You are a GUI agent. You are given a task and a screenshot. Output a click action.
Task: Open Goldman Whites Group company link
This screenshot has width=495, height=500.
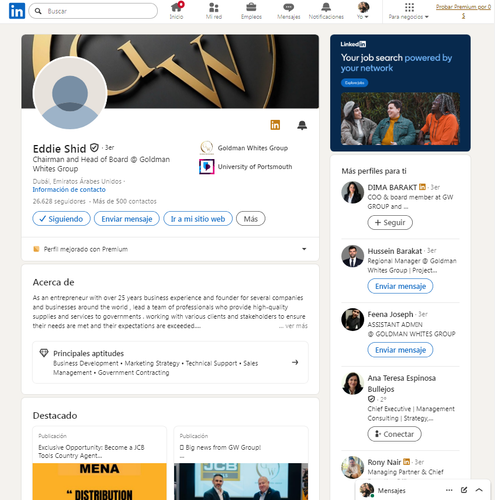[253, 148]
